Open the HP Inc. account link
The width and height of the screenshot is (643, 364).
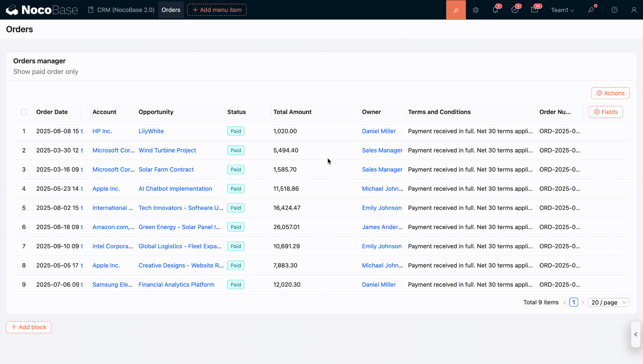(102, 131)
